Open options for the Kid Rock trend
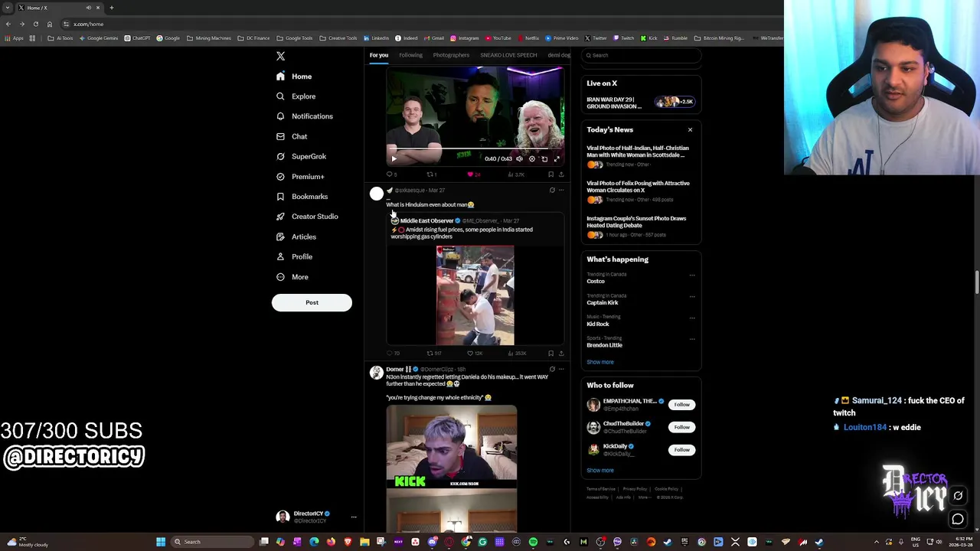The height and width of the screenshot is (551, 980). coord(692,318)
